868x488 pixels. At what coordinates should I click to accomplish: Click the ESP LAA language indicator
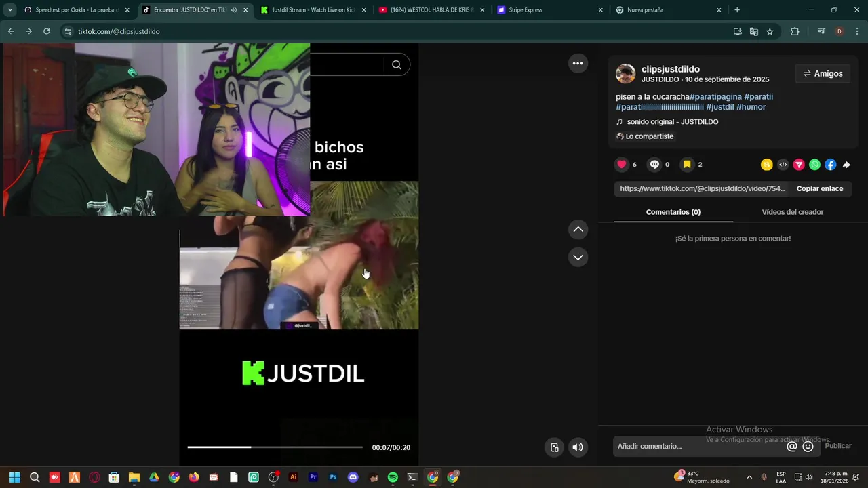(781, 477)
